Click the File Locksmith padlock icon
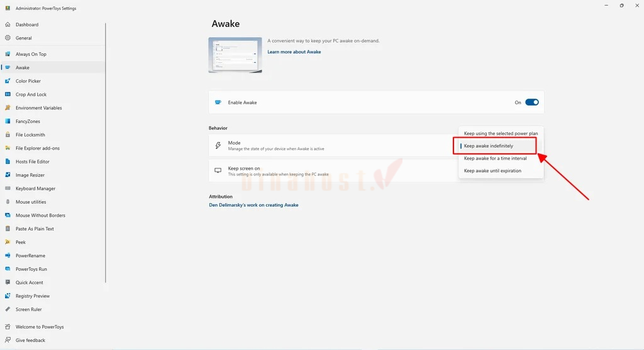 click(x=8, y=134)
